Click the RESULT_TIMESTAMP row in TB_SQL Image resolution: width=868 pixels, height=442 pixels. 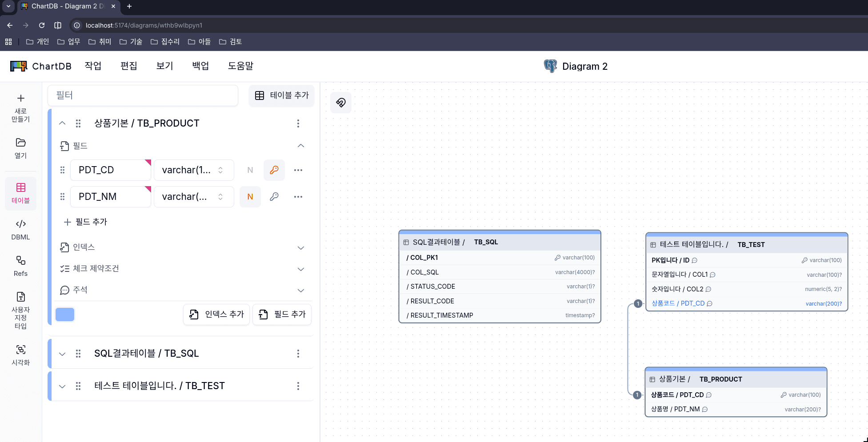(x=500, y=315)
